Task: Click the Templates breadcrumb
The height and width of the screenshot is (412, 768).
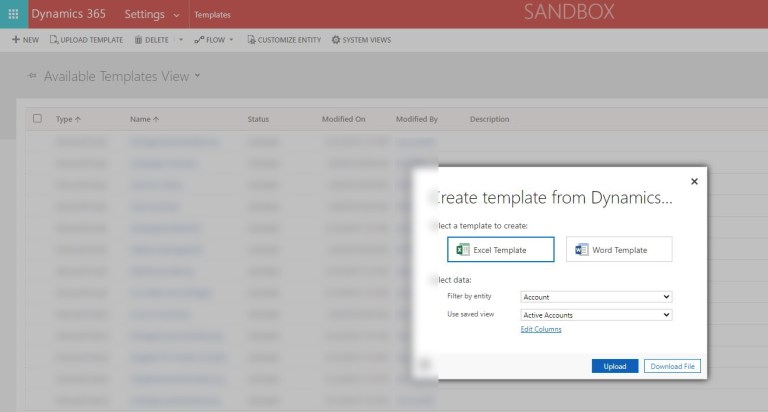Action: click(x=212, y=15)
